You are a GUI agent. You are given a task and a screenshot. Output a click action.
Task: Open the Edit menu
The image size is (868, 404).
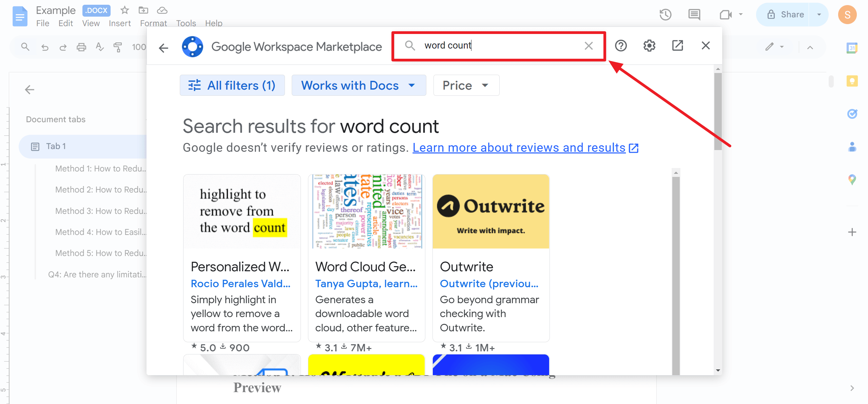pyautogui.click(x=65, y=23)
